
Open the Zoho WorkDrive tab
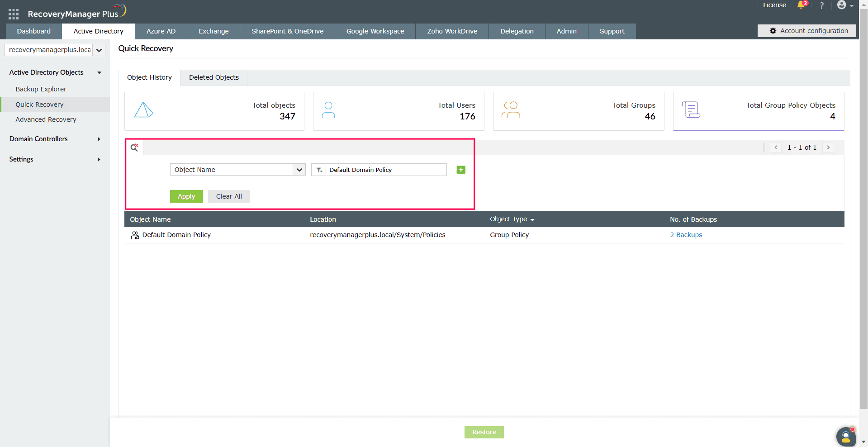(x=452, y=31)
